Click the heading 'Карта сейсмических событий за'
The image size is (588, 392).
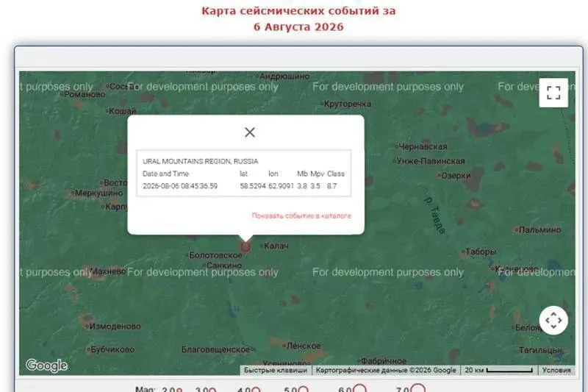click(298, 11)
